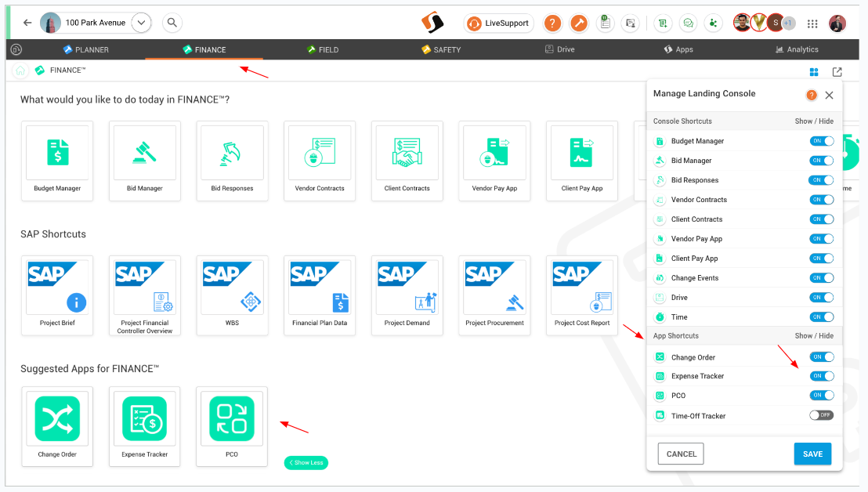
Task: Click the home icon in breadcrumb
Action: coord(20,71)
